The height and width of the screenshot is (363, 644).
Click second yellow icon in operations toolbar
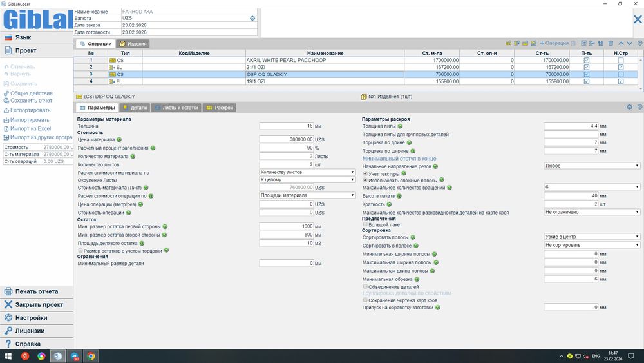(516, 43)
